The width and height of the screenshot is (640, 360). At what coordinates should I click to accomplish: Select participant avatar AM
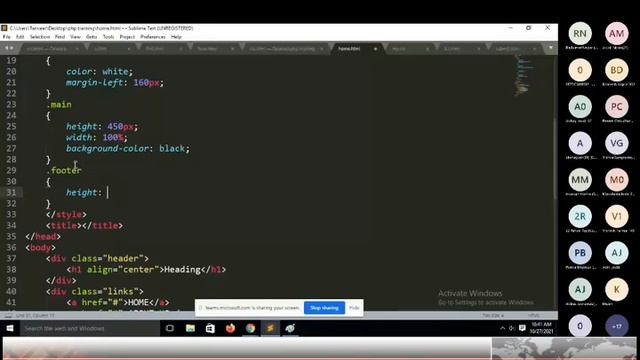[617, 33]
